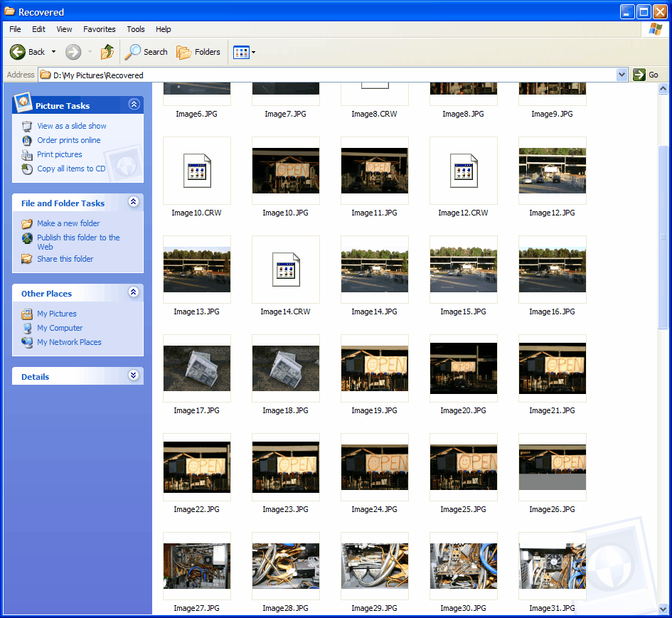This screenshot has width=672, height=618.
Task: Click the Go button arrow icon
Action: (x=639, y=75)
